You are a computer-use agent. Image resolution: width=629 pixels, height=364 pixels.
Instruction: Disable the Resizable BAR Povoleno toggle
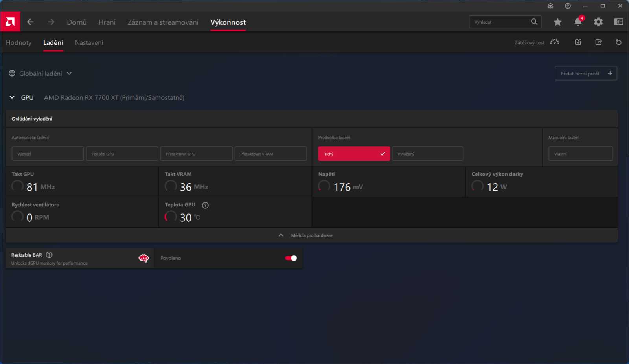click(291, 258)
